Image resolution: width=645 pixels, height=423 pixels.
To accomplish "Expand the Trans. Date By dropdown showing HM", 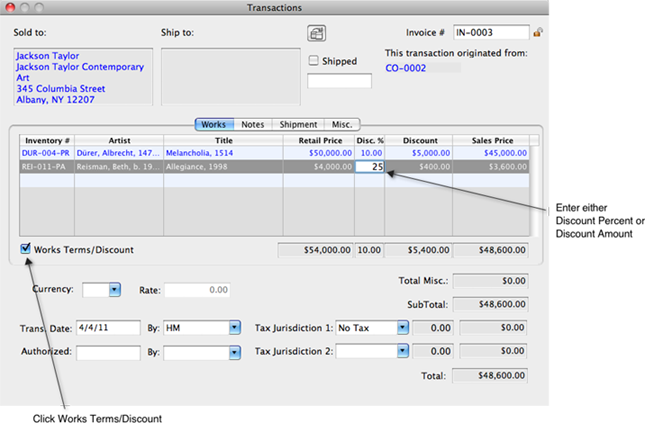I will click(x=234, y=327).
